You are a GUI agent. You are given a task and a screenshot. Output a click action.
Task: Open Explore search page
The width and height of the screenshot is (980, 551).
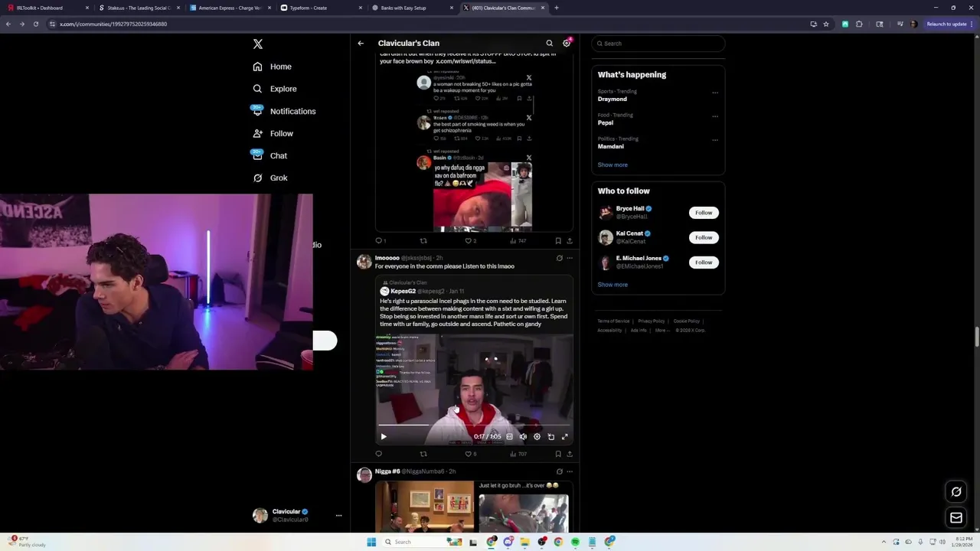[x=275, y=89]
